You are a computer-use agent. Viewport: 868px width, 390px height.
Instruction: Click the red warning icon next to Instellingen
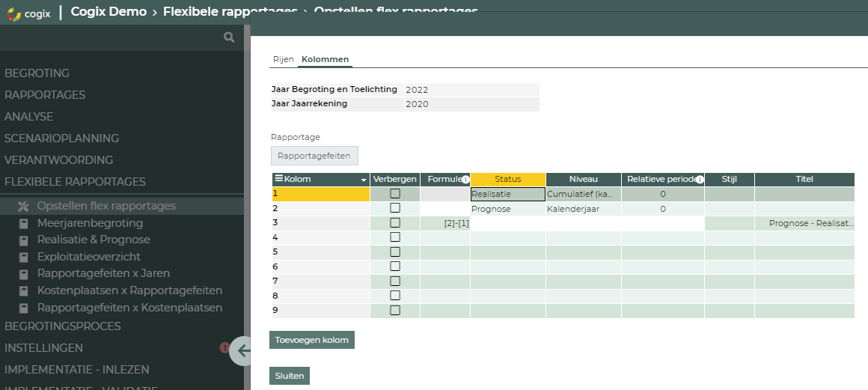click(224, 348)
